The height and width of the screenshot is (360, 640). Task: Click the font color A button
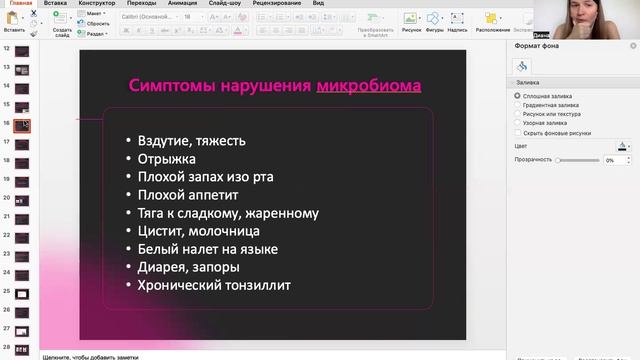coord(237,31)
